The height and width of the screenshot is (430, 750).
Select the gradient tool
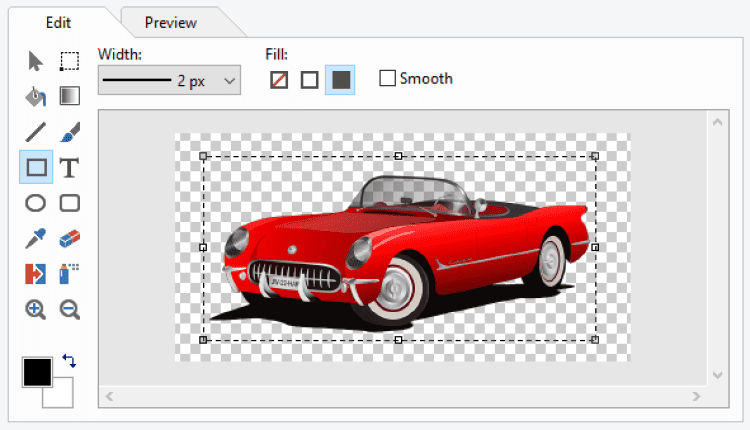(x=69, y=97)
